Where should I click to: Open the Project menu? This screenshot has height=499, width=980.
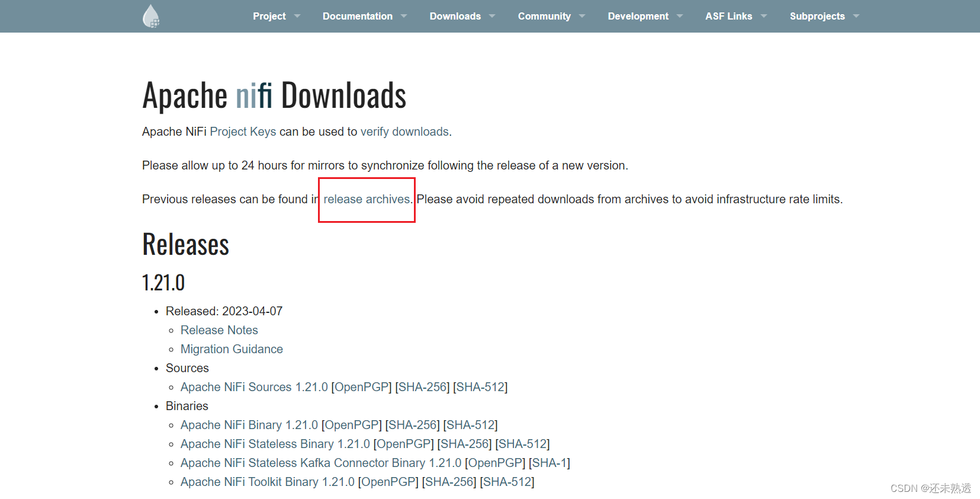269,16
